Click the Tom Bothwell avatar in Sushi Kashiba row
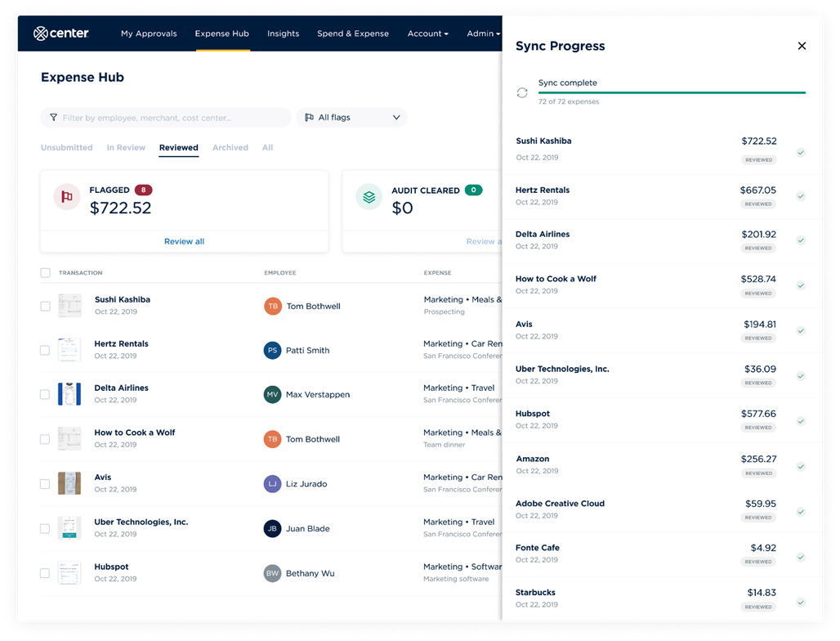840x641 pixels. point(273,306)
